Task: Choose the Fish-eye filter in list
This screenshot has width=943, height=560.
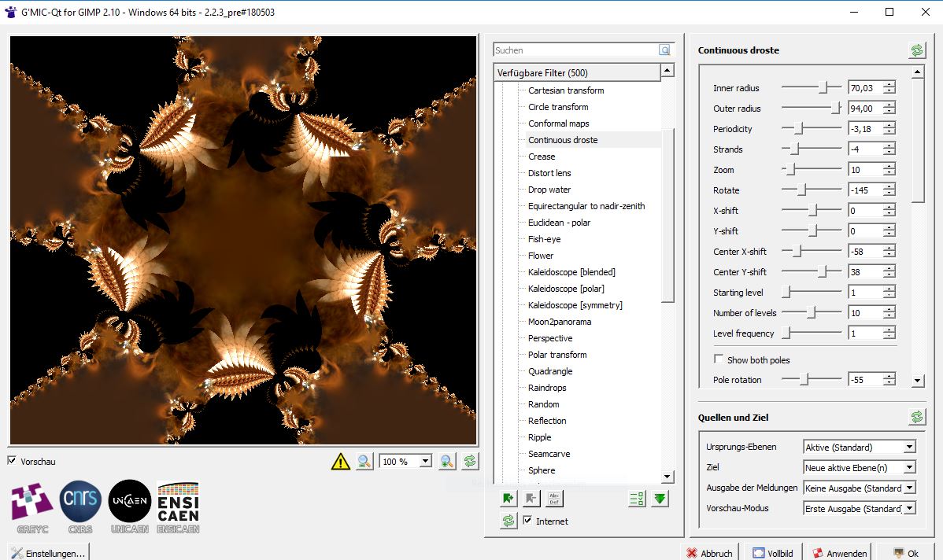Action: 544,239
